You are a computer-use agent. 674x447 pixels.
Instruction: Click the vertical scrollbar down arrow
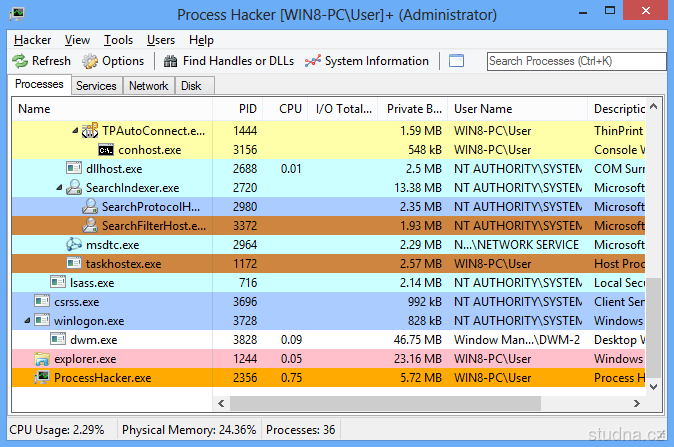[x=654, y=386]
